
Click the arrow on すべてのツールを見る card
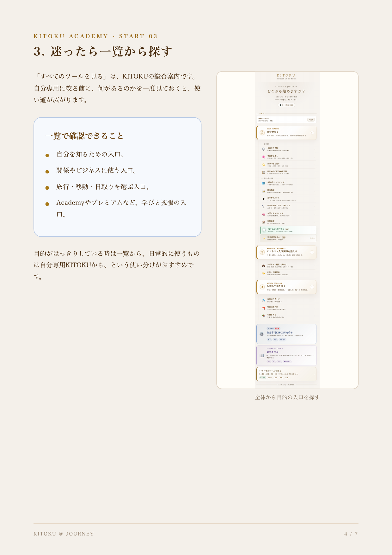click(x=314, y=374)
